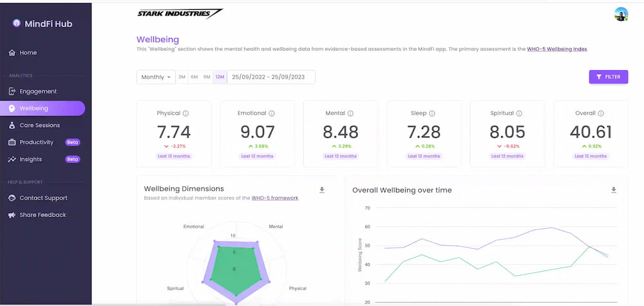Open the date range picker field
The image size is (644, 306).
[271, 77]
